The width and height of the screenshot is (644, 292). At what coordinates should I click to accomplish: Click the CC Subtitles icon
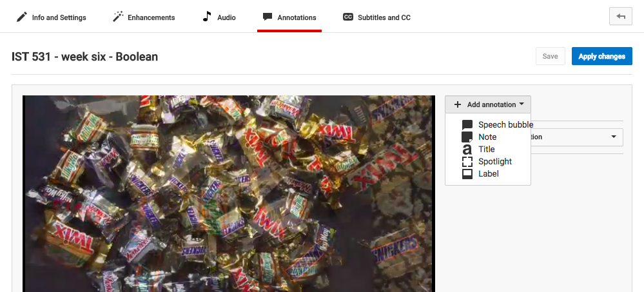(x=348, y=17)
